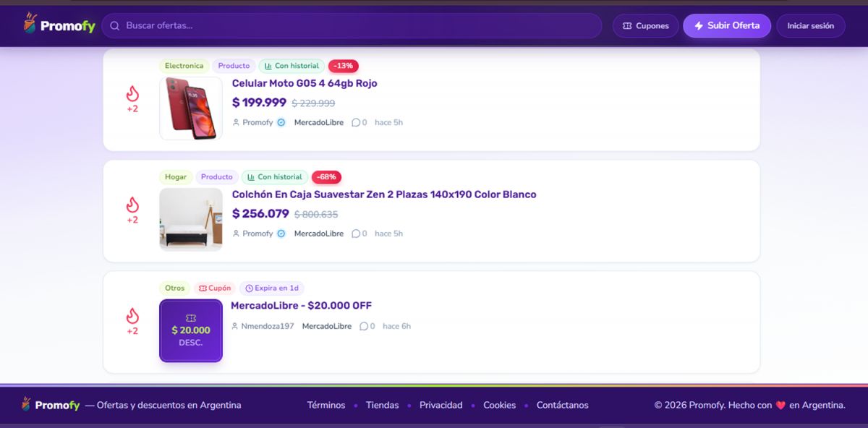
Task: Open Colchón En Caja Suavestar Zen title
Action: click(x=384, y=194)
